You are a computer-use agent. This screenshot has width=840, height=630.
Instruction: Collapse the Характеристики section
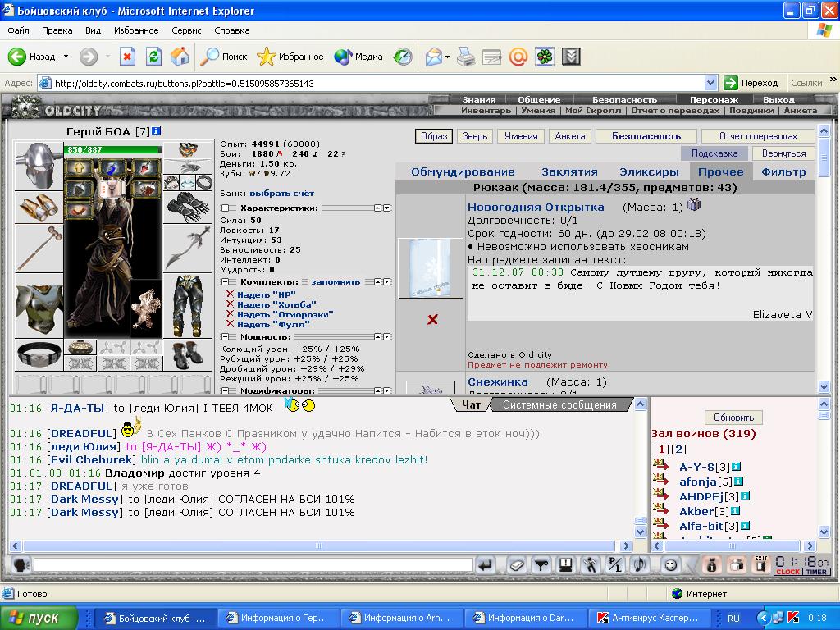tap(225, 208)
